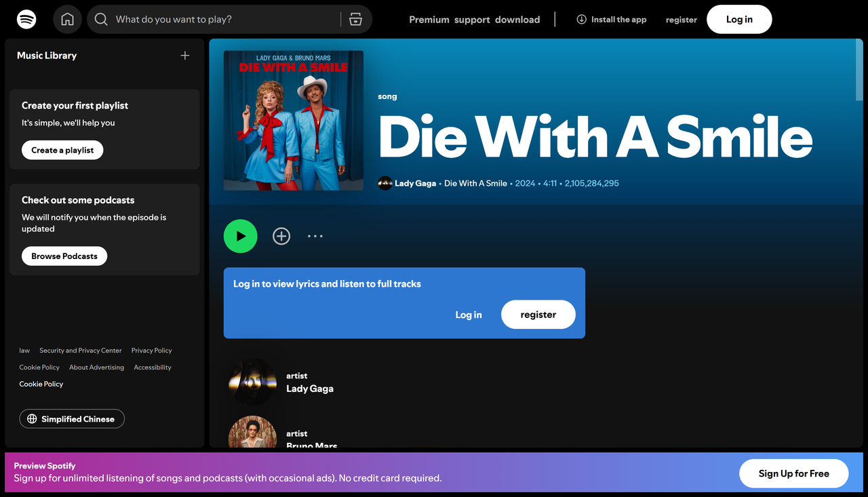Viewport: 868px width, 497px height.
Task: Open the Premium link
Action: tap(429, 20)
